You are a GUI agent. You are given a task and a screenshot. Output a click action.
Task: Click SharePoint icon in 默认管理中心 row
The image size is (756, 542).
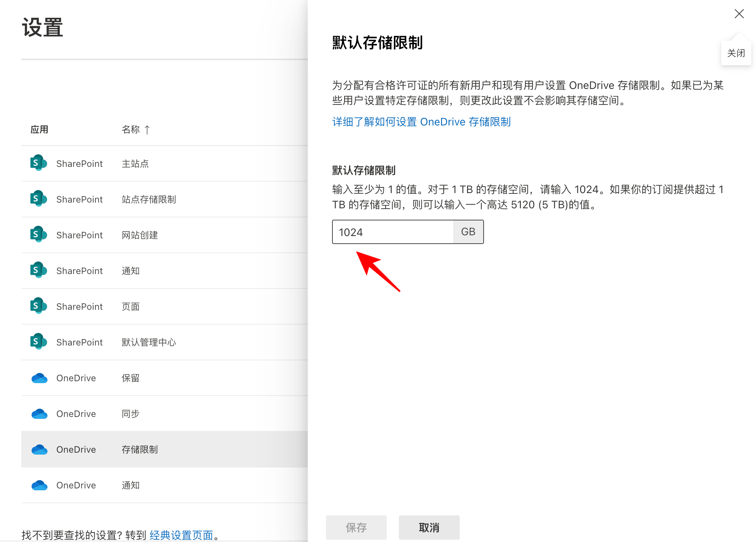(x=38, y=342)
